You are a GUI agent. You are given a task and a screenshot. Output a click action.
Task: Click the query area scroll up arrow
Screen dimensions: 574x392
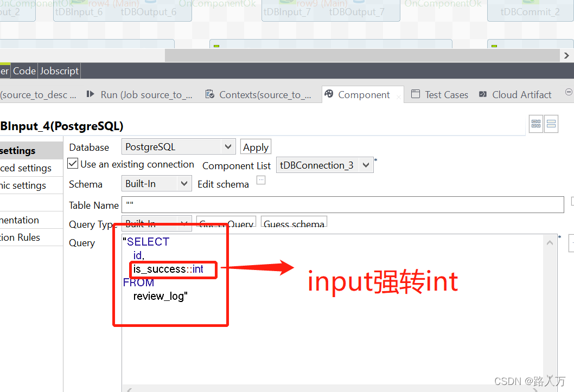550,242
